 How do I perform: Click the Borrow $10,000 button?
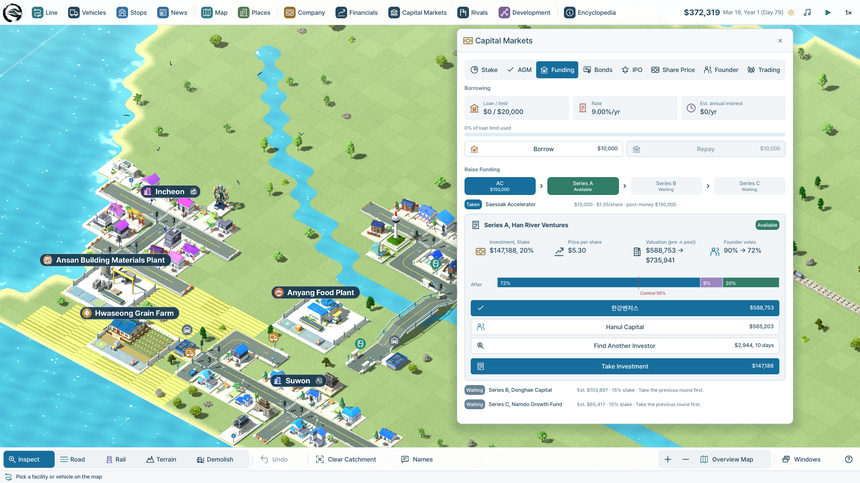coord(544,149)
